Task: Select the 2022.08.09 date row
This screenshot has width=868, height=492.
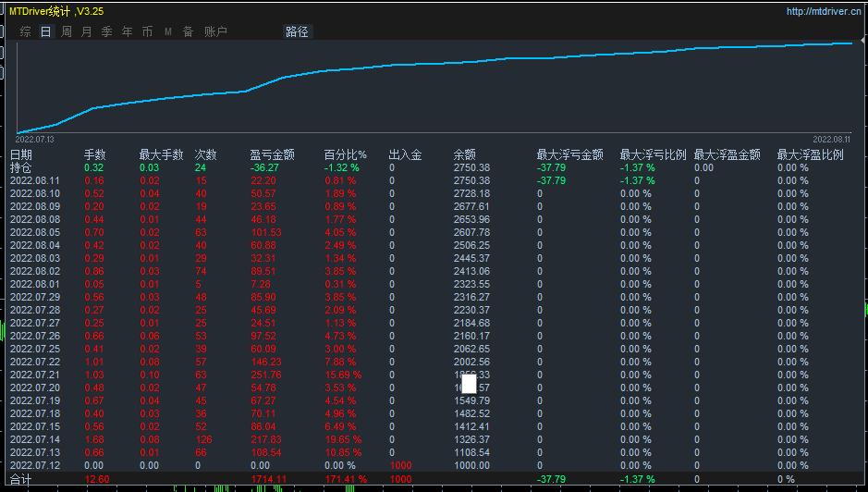Action: click(35, 206)
